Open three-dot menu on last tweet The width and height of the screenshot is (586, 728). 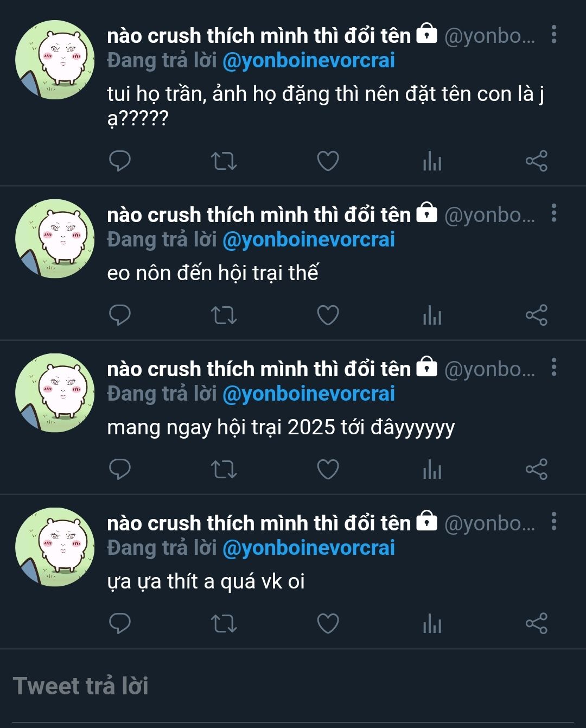pos(553,522)
